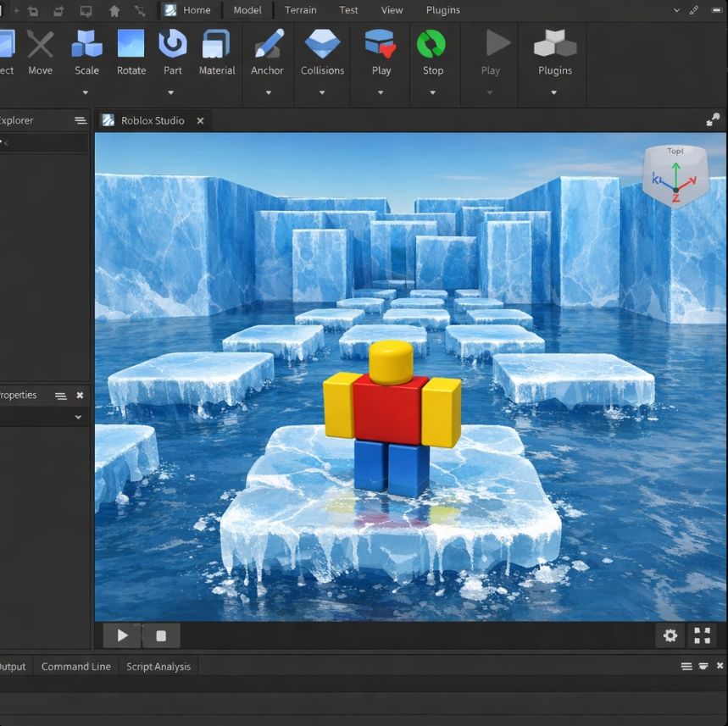This screenshot has height=726, width=728.
Task: Expand dropdown under Scale
Action: click(x=86, y=93)
